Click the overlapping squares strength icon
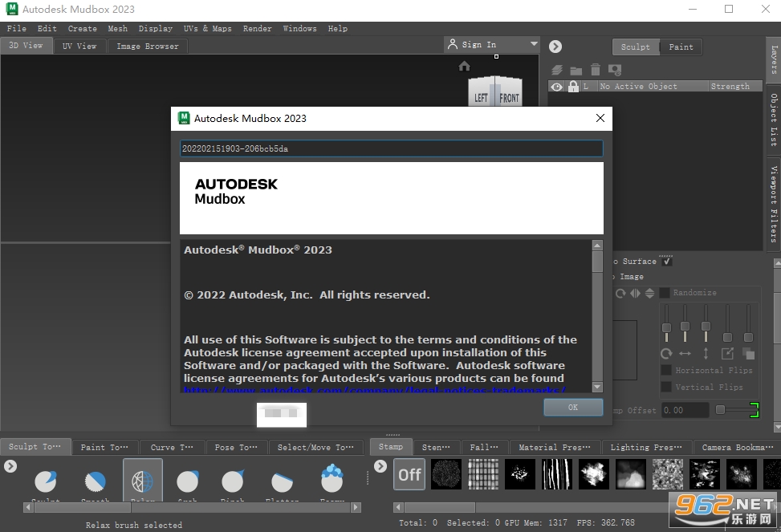The height and width of the screenshot is (532, 781). (x=748, y=354)
